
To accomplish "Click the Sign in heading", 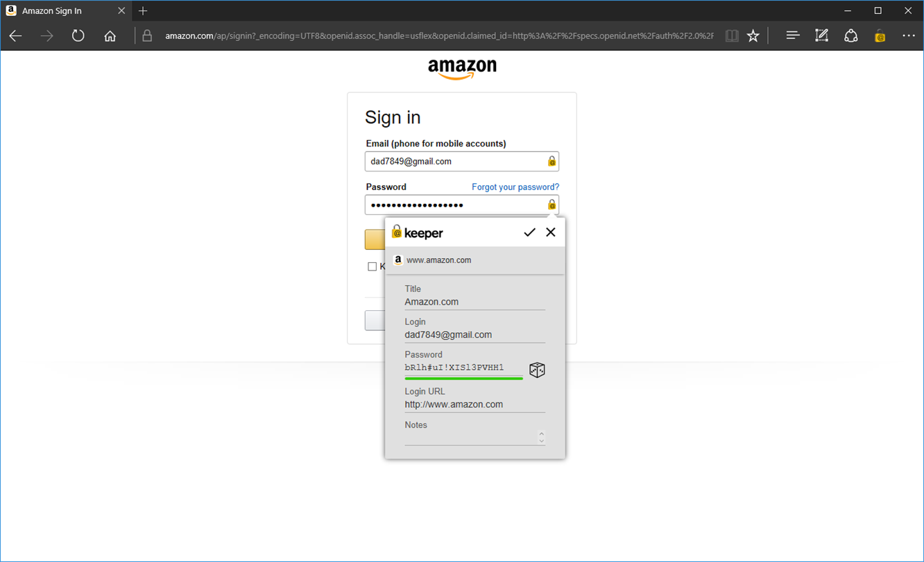I will tap(393, 117).
